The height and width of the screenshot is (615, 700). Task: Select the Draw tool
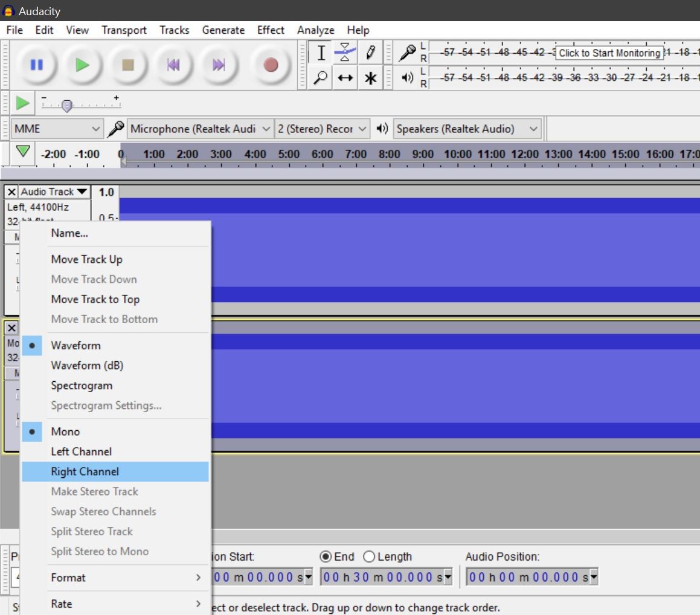(x=370, y=53)
